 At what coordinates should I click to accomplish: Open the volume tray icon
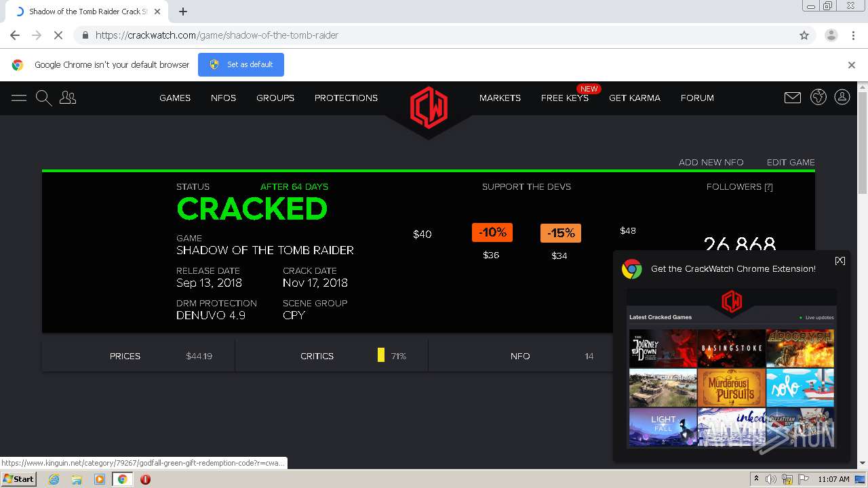[x=771, y=479]
